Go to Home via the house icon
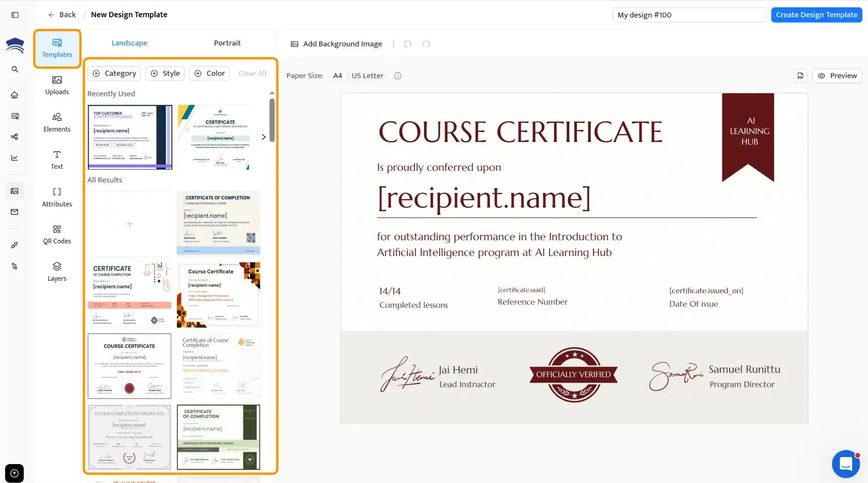Viewport: 868px width, 483px height. [15, 95]
